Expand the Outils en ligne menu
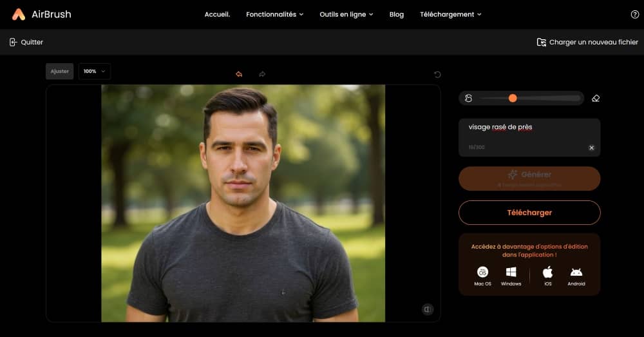Viewport: 644px width, 337px height. pyautogui.click(x=346, y=14)
